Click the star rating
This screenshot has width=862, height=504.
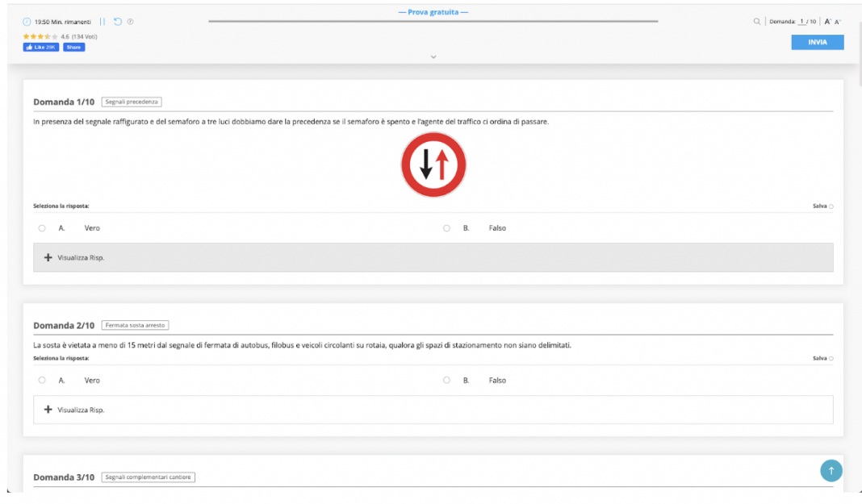pyautogui.click(x=40, y=36)
